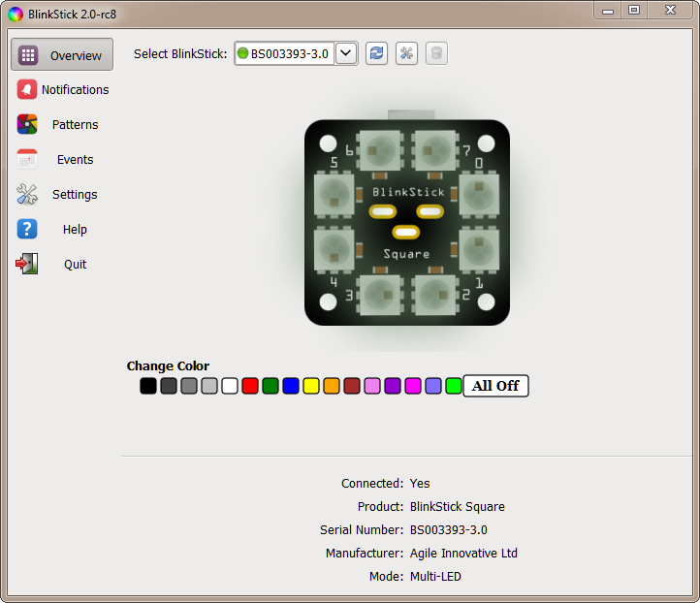The height and width of the screenshot is (603, 700).
Task: Expand the Select BlinkStick dropdown arrow
Action: pyautogui.click(x=346, y=53)
